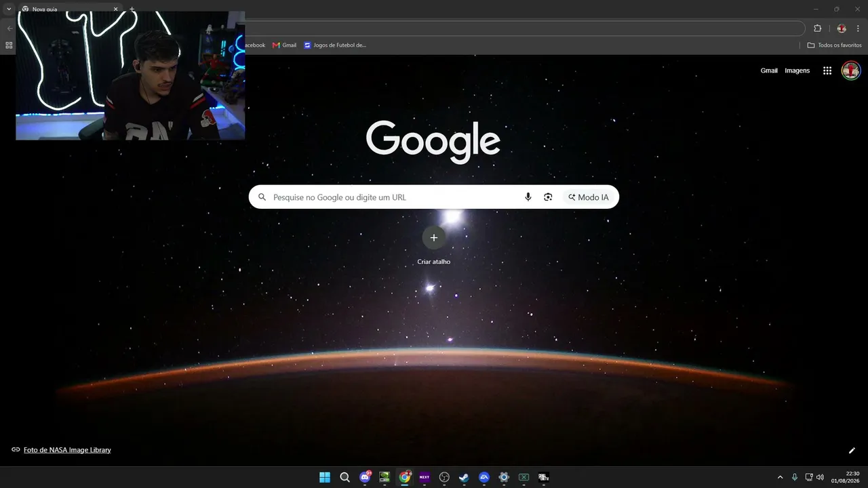Switch to Google Chrome in the taskbar
Image resolution: width=868 pixels, height=488 pixels.
(x=405, y=477)
